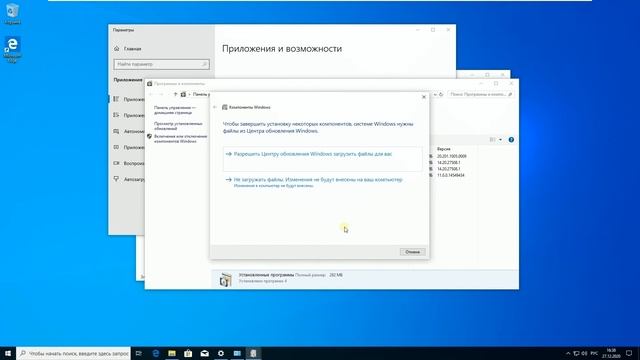
Task: Open File Explorer from the taskbar
Action: pyautogui.click(x=172, y=353)
